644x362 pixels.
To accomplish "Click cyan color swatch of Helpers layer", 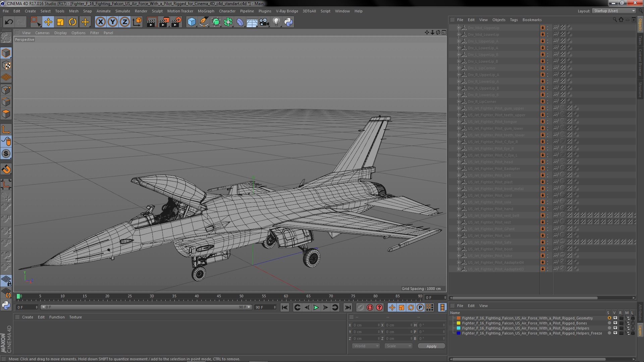I will point(459,328).
